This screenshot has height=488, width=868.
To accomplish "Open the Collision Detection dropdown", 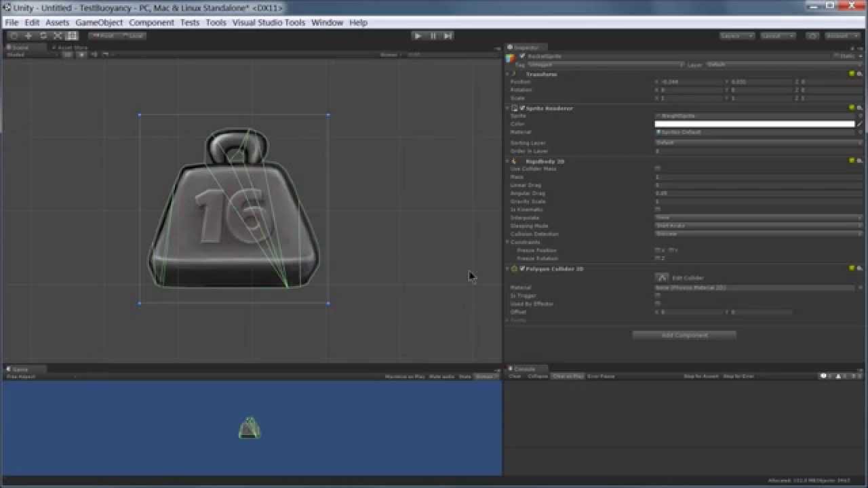I will [x=758, y=234].
